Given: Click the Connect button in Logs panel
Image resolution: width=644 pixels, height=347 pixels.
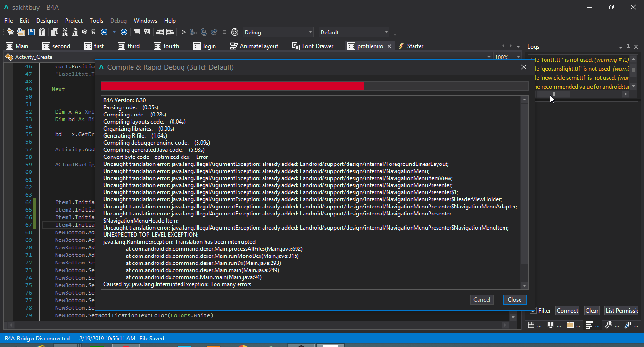Looking at the screenshot, I should click(567, 311).
